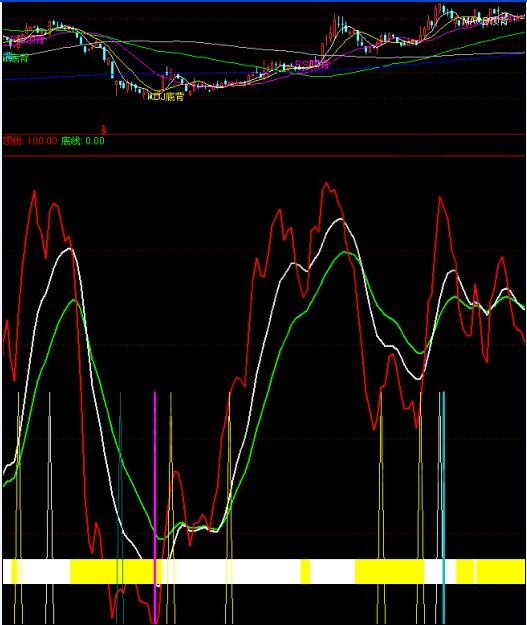Select the tallest red candlestick in price chart
This screenshot has width=527, height=625.
coord(334,26)
